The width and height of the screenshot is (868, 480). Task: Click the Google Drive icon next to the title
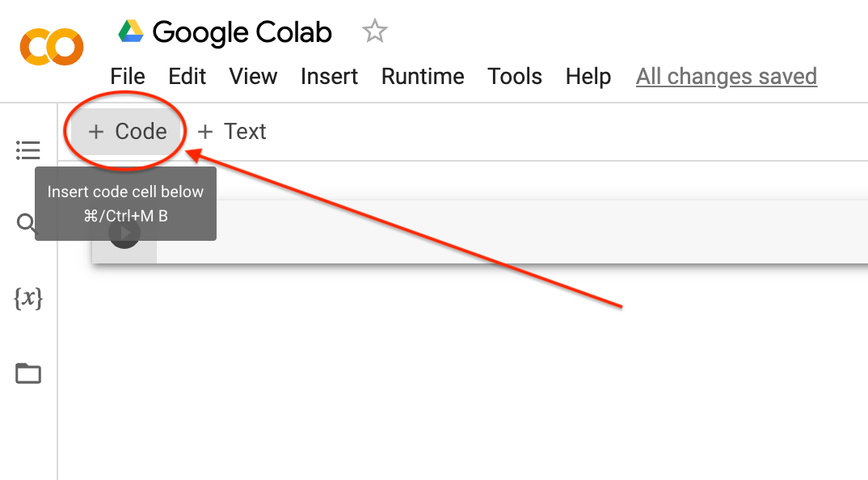tap(131, 31)
